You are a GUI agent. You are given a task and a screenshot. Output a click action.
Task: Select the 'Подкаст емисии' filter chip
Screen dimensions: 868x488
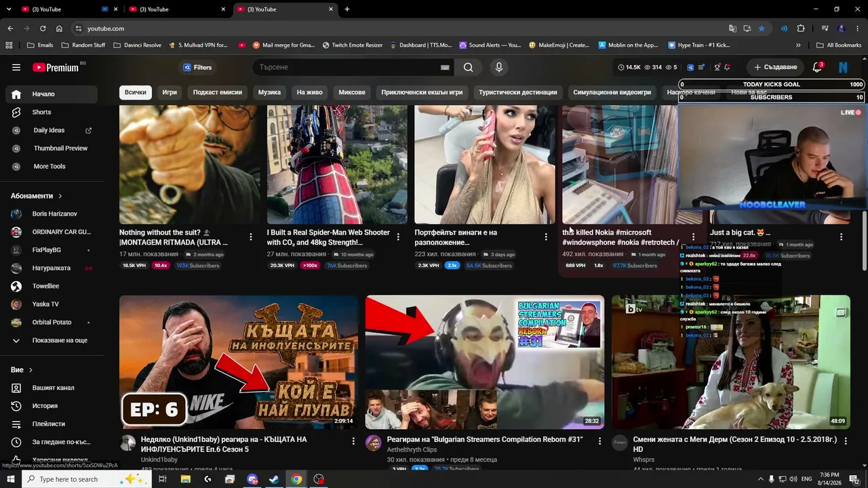pos(218,92)
